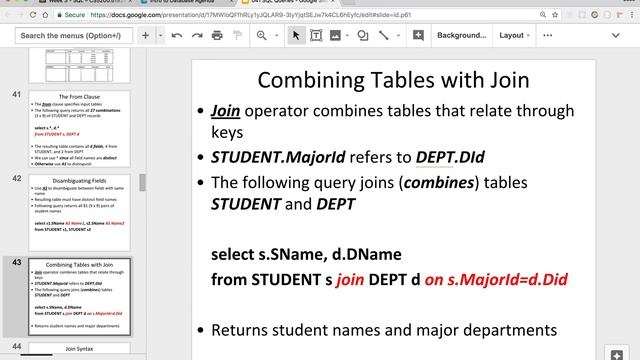Viewport: 640px width, 360px height.
Task: Click the slide title Combining Tables with Join
Action: pyautogui.click(x=393, y=80)
